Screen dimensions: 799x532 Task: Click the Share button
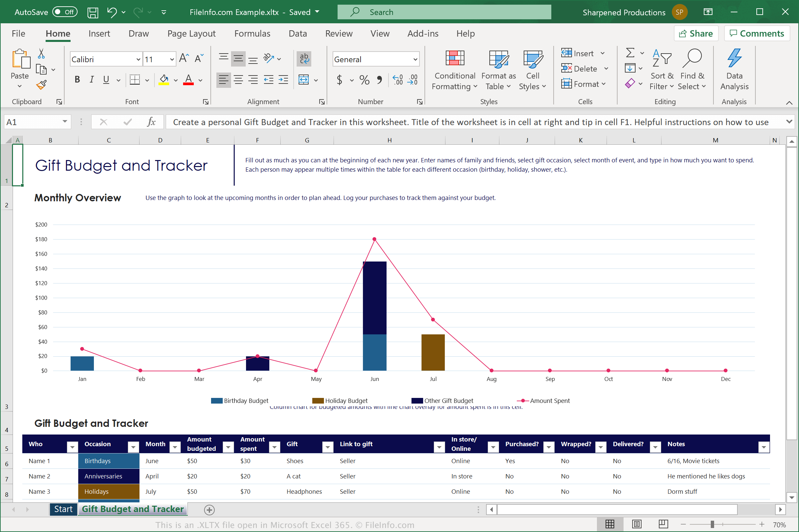[x=696, y=33]
